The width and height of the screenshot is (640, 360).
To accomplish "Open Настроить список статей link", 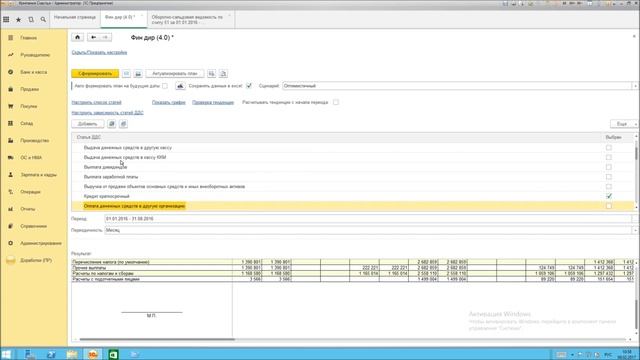I will (x=96, y=102).
